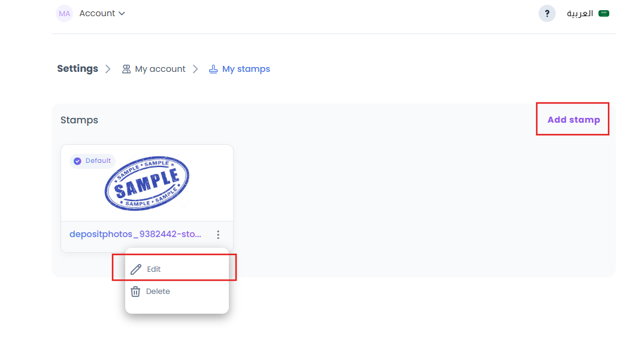Click the My account people icon
644x349 pixels.
click(x=126, y=69)
